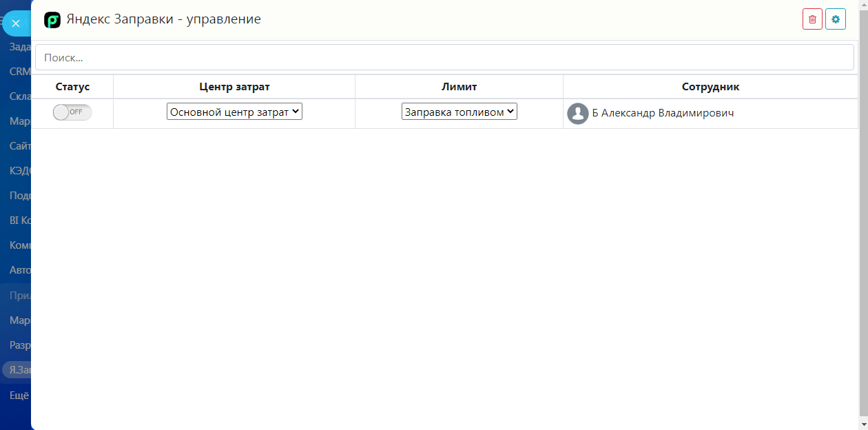
Task: Open the Ещё item in sidebar
Action: [x=19, y=396]
